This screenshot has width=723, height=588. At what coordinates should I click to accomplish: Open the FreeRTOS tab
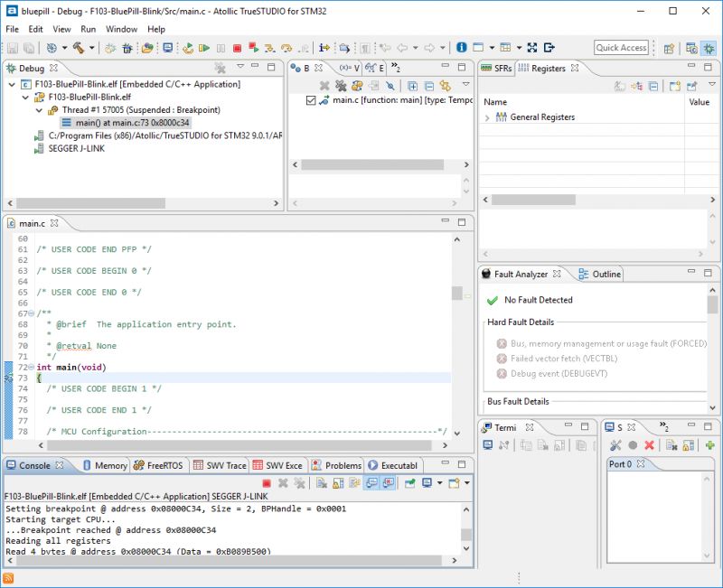[158, 465]
